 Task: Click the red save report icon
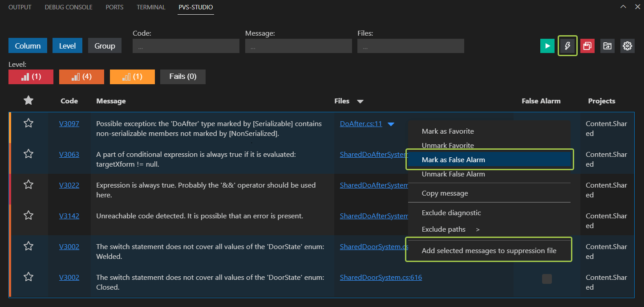tap(587, 45)
